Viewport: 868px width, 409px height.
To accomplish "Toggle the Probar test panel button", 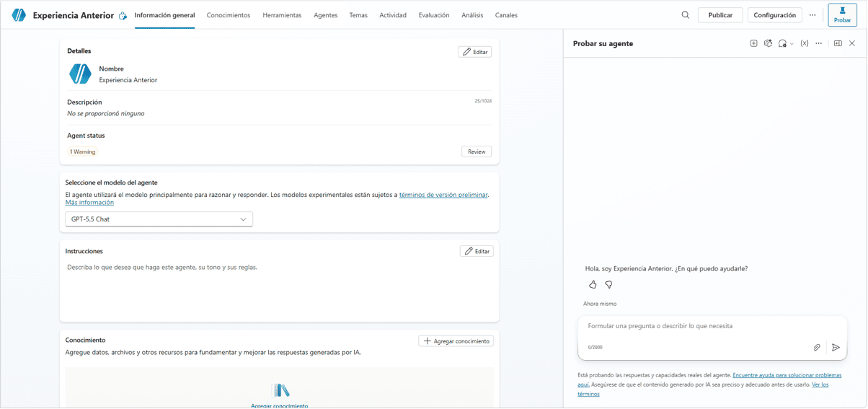I will 842,15.
